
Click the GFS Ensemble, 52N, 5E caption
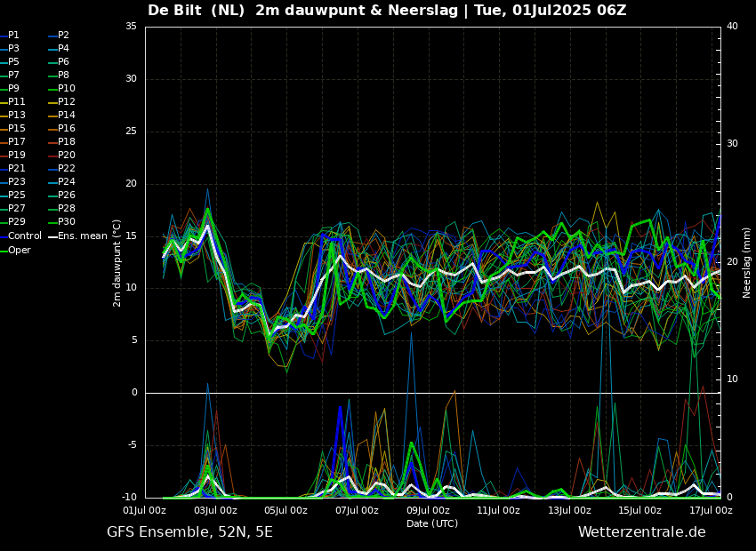189,532
